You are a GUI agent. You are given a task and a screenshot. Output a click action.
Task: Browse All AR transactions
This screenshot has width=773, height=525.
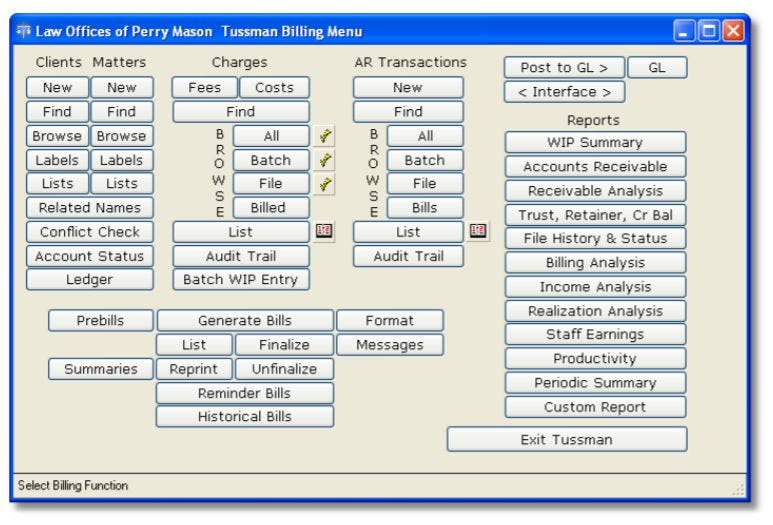click(x=425, y=136)
